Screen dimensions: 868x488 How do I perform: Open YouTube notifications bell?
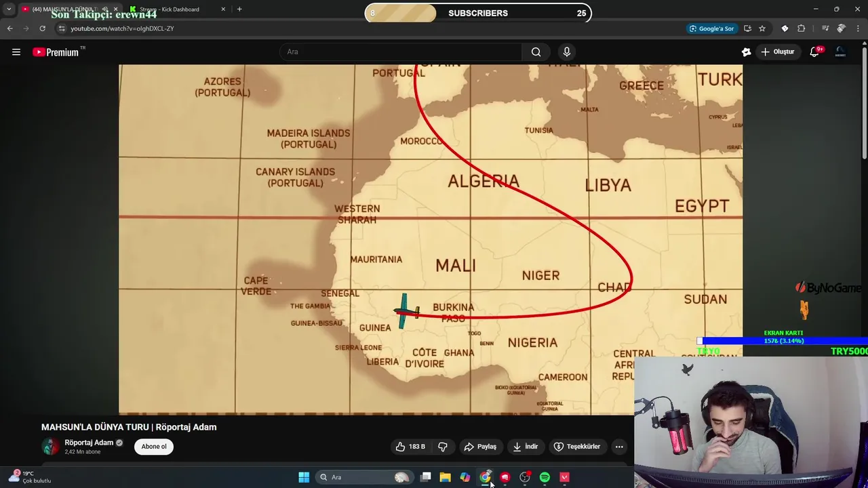[x=814, y=52]
